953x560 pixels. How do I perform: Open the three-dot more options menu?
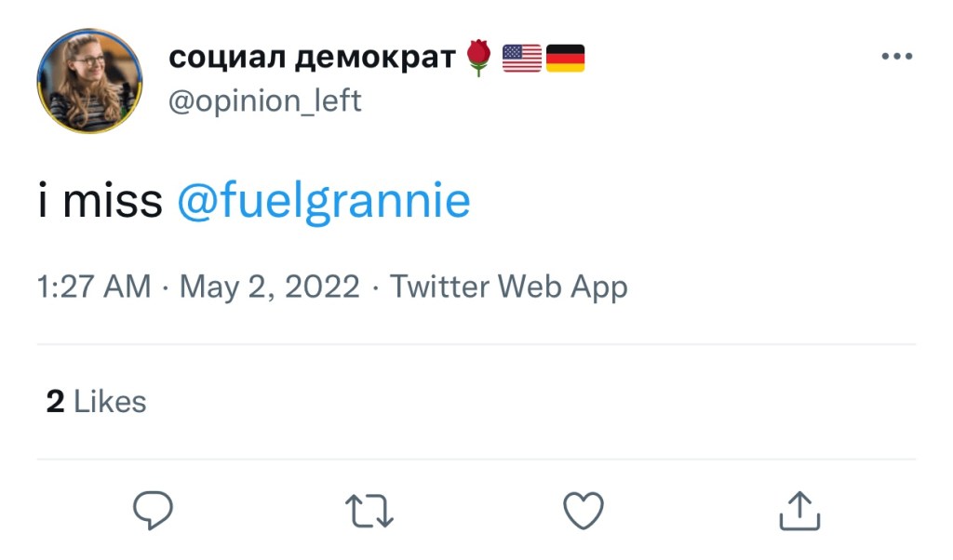click(896, 57)
